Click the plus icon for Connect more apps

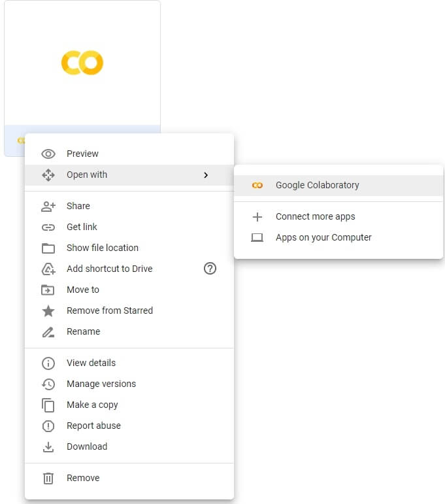click(x=257, y=217)
